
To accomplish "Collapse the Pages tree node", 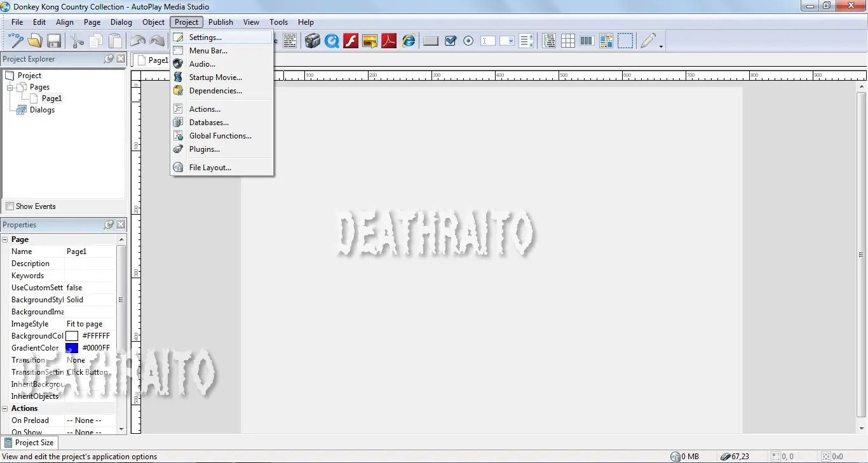I will (10, 87).
